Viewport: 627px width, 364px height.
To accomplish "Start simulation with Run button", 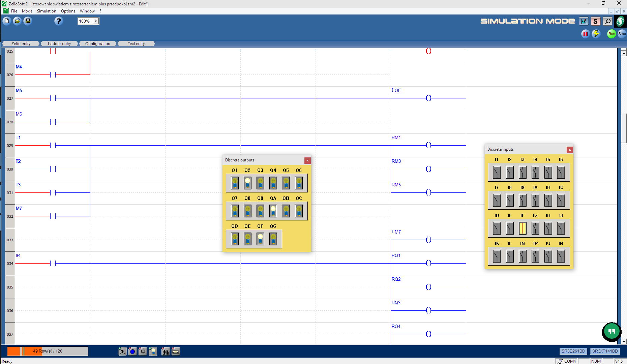I will [611, 34].
